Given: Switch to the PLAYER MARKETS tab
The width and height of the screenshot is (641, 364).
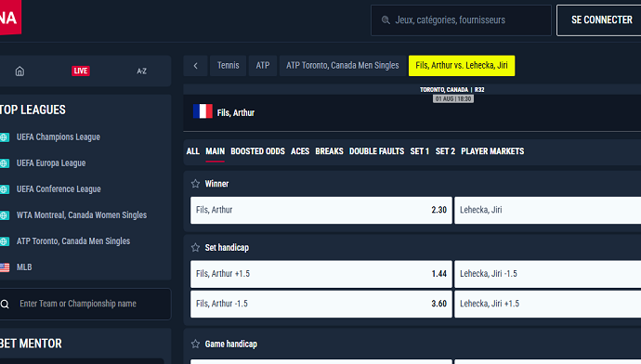Looking at the screenshot, I should click(492, 151).
